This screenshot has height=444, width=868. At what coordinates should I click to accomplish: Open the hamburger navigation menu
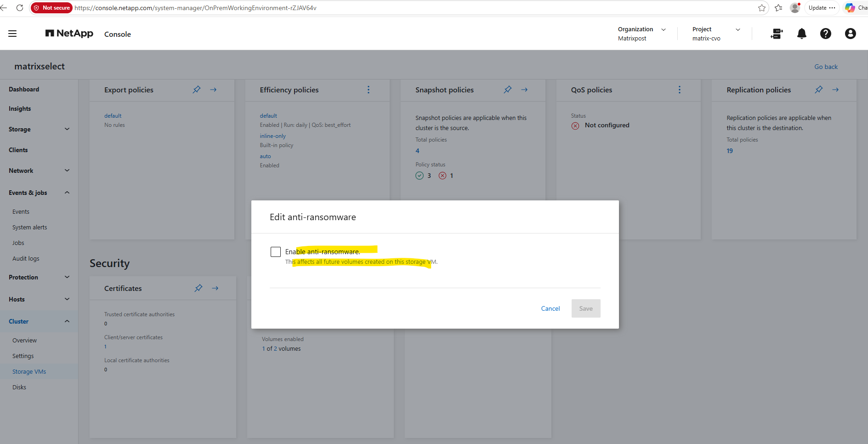coord(12,34)
